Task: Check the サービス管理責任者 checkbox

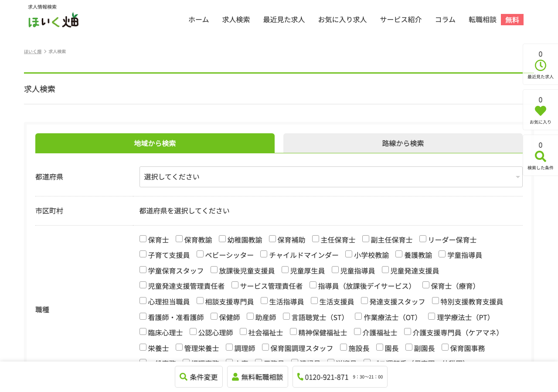Action: coord(235,285)
